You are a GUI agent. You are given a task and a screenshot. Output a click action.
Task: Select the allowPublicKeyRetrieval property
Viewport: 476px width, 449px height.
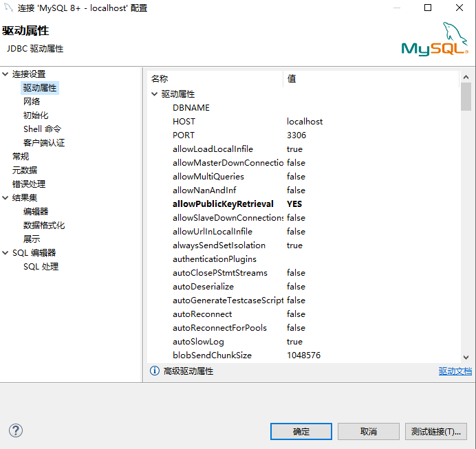(223, 204)
